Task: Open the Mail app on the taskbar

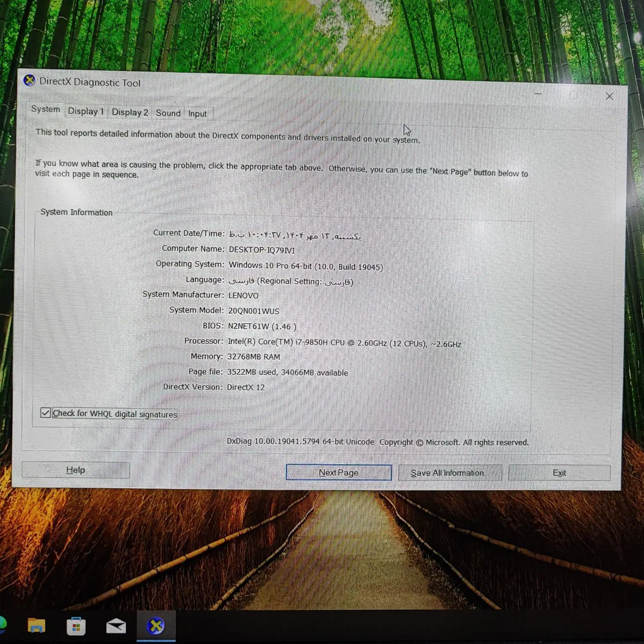Action: pos(116,626)
